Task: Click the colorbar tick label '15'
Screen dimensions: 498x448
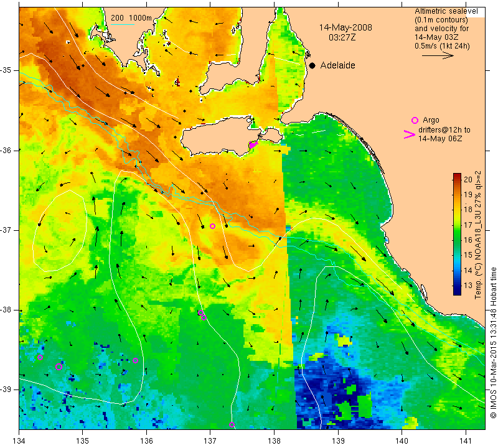Action: tap(468, 255)
